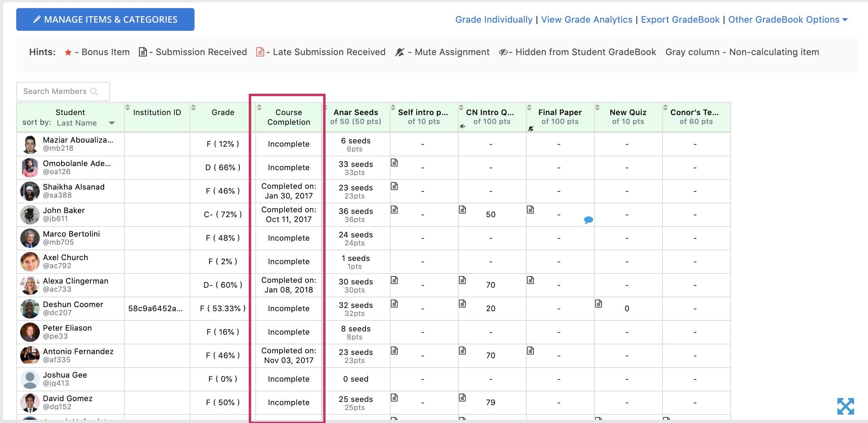The height and width of the screenshot is (423, 868).
Task: Open Alexa Clingerman student name
Action: pyautogui.click(x=76, y=281)
